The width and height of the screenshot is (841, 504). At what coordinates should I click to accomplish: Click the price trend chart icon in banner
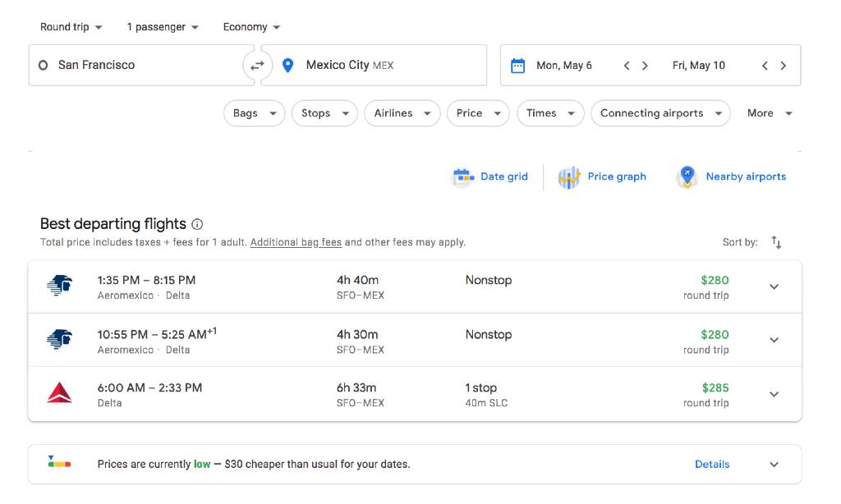[x=60, y=464]
